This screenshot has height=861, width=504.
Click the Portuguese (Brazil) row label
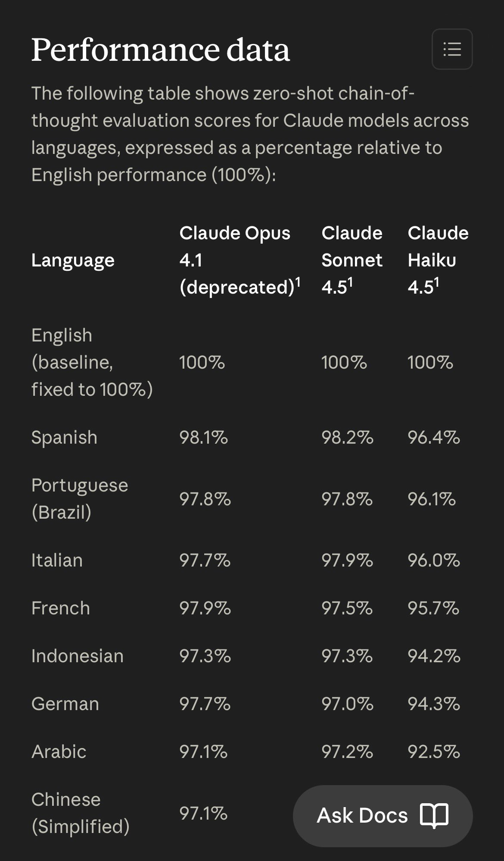pos(80,499)
